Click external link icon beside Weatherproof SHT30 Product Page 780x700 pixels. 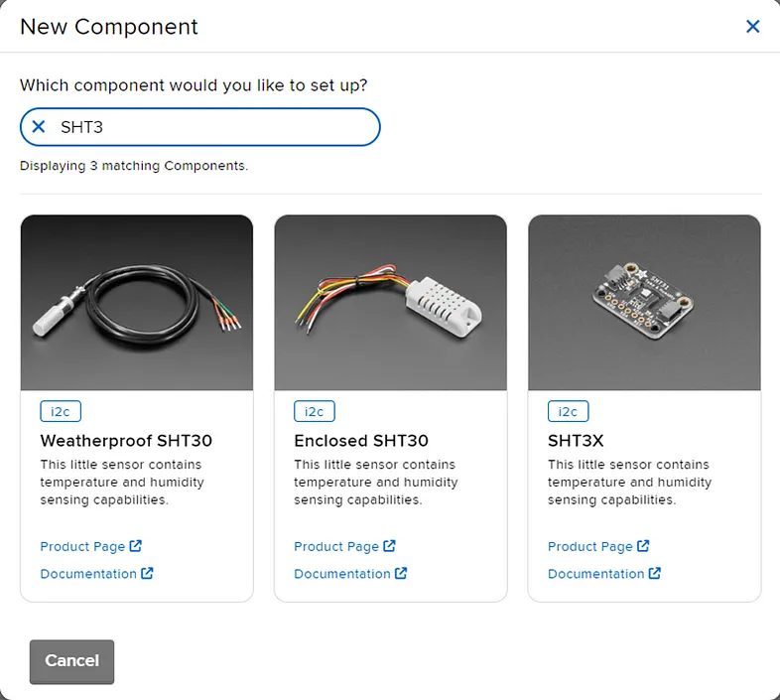coord(136,546)
